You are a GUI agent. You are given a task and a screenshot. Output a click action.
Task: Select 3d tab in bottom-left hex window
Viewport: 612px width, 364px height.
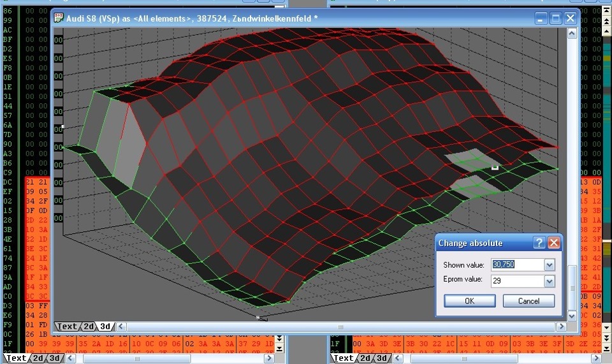(55, 358)
